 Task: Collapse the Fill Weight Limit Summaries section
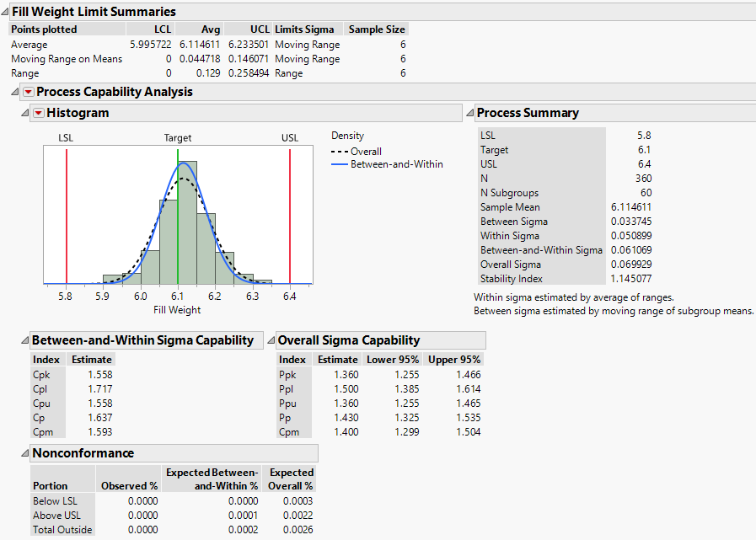4,12
